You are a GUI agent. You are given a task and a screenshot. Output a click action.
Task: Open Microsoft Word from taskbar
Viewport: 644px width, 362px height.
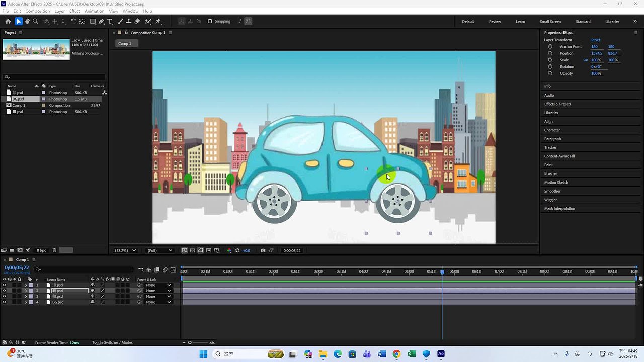point(381,354)
